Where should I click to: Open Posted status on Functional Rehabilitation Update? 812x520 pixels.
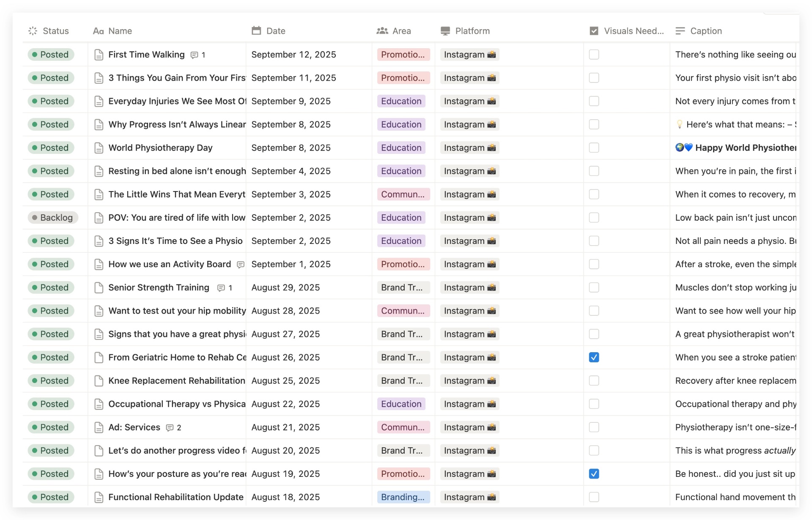[x=51, y=497]
